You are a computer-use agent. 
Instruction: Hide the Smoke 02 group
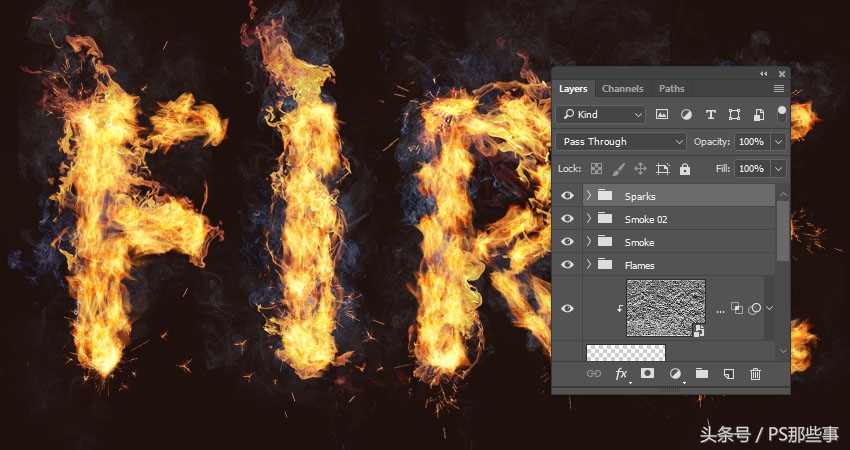(567, 218)
